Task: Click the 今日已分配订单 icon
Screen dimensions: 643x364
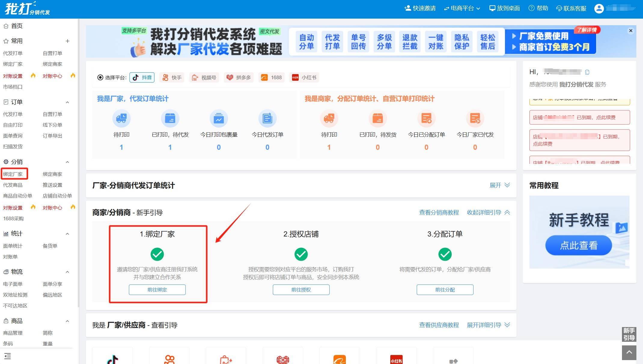Action: [x=426, y=119]
